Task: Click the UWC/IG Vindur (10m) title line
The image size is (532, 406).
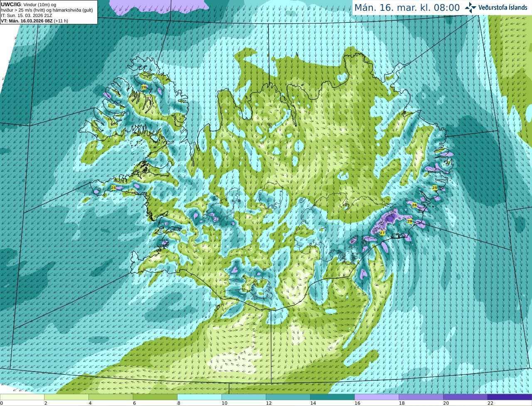Action: coord(29,5)
